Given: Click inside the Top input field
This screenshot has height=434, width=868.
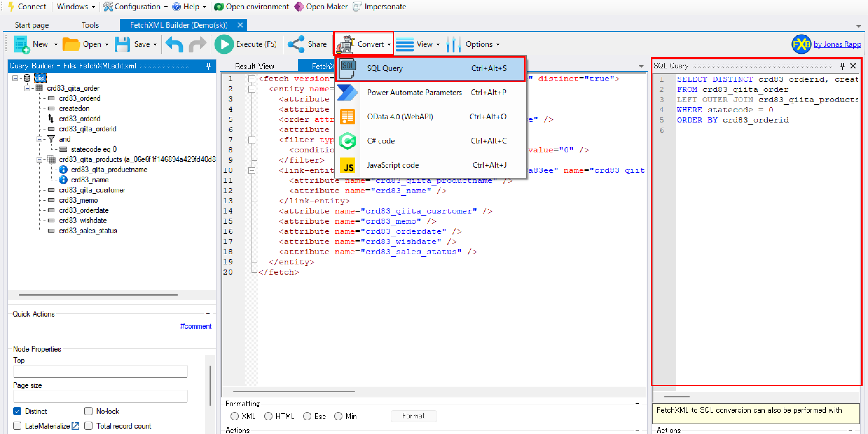Looking at the screenshot, I should click(100, 371).
